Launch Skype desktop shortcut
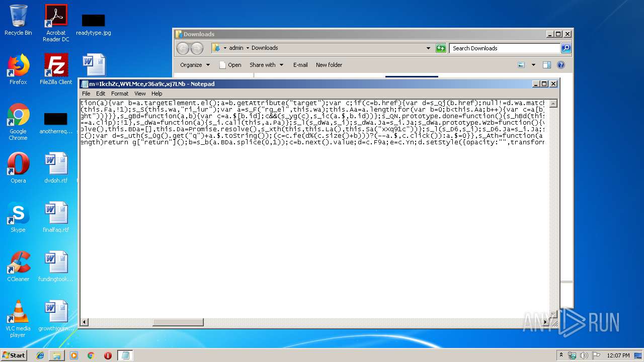Screen dimensions: 644x362 [x=18, y=217]
